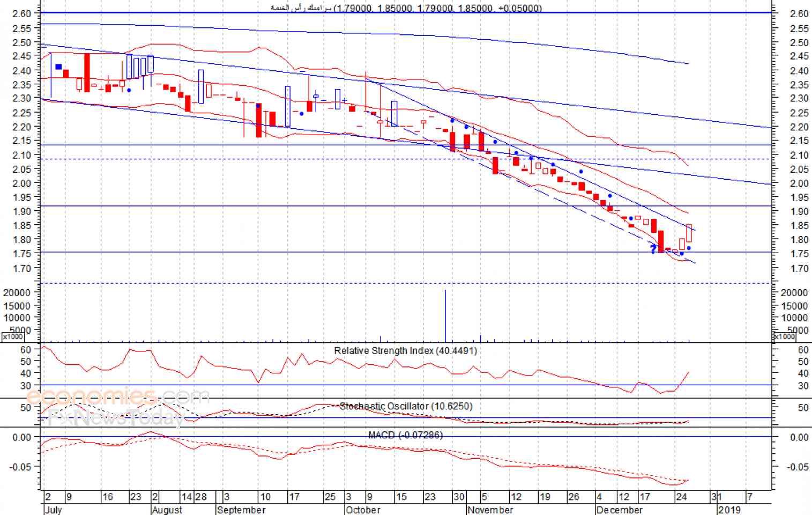This screenshot has width=812, height=515.
Task: Click the December month label
Action: pos(620,510)
